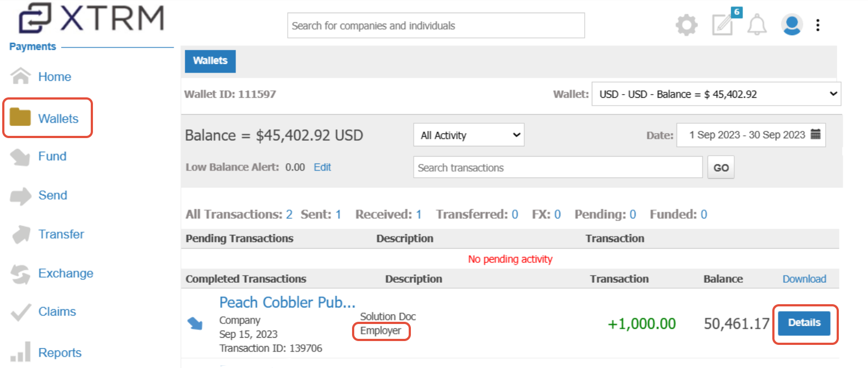Select the Send menu item

pyautogui.click(x=53, y=195)
